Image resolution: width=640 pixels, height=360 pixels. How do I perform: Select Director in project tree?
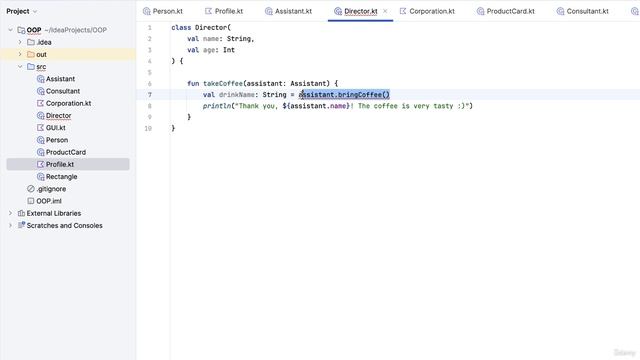click(x=58, y=116)
